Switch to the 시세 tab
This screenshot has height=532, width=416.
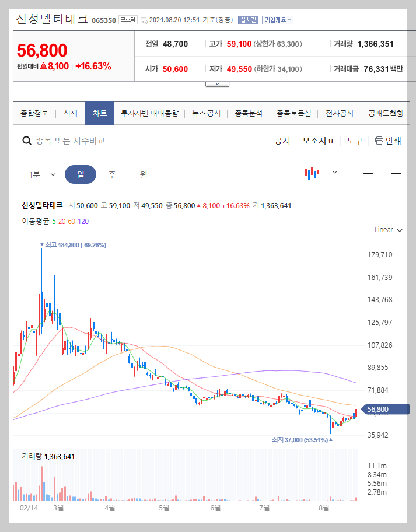point(70,113)
